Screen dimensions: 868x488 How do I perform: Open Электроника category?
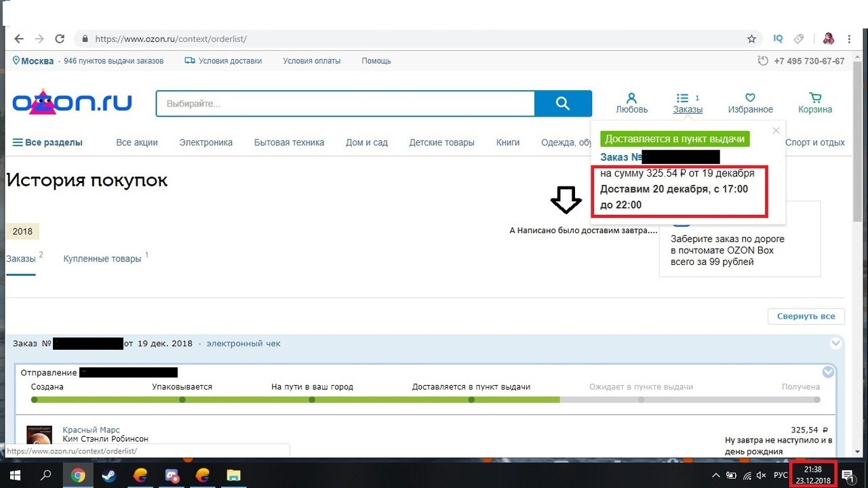click(x=206, y=142)
